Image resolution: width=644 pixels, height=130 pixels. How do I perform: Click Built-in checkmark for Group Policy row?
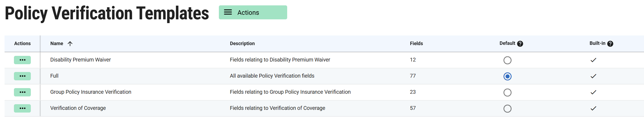point(593,92)
